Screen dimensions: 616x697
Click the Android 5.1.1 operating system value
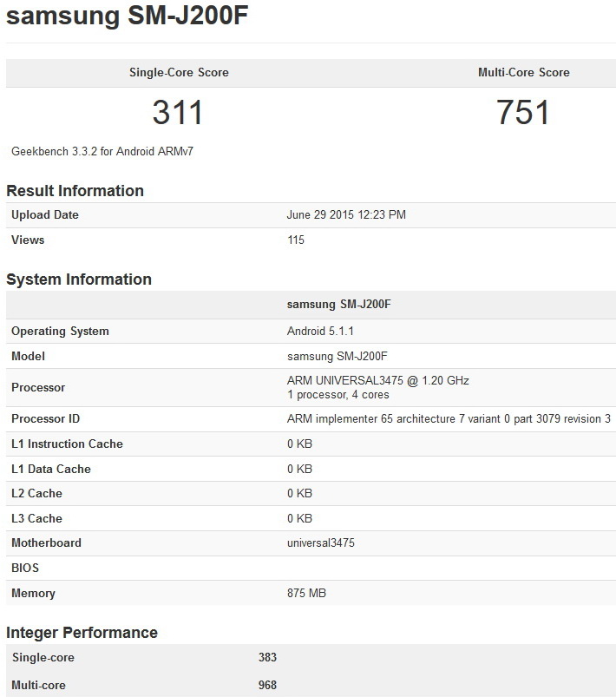(x=320, y=331)
